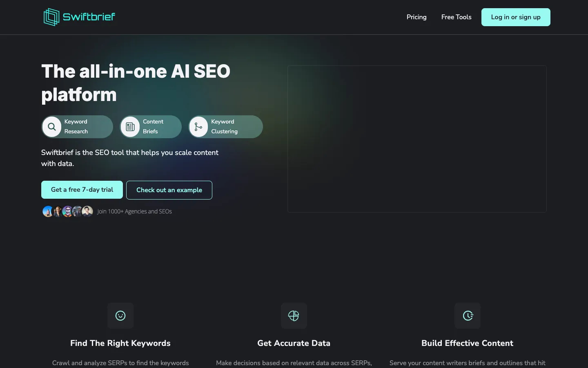Click The all-in-one AI SEO platform headline
588x368 pixels.
click(x=136, y=83)
